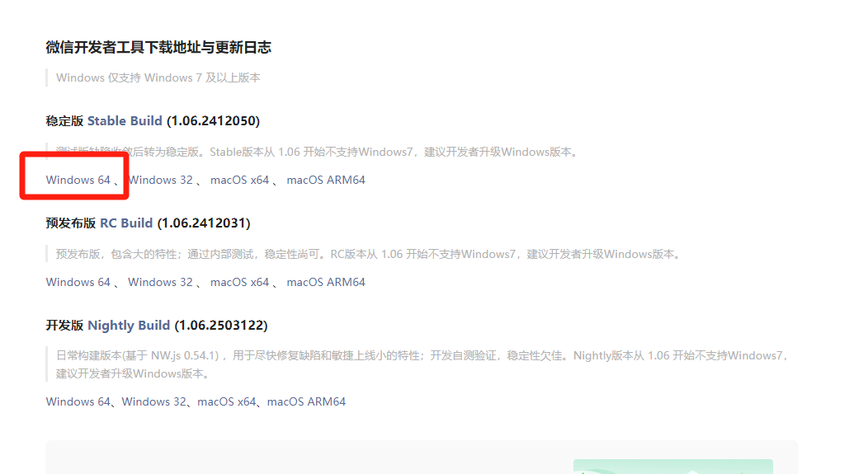Click the RC note starting with 预发布版，包含大的特性
Image resolution: width=868 pixels, height=474 pixels.
click(369, 254)
